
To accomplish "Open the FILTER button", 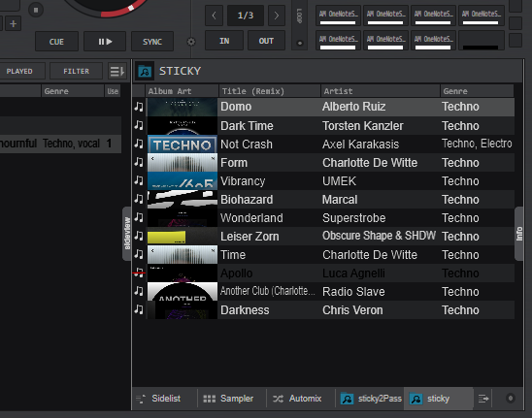I will [76, 71].
